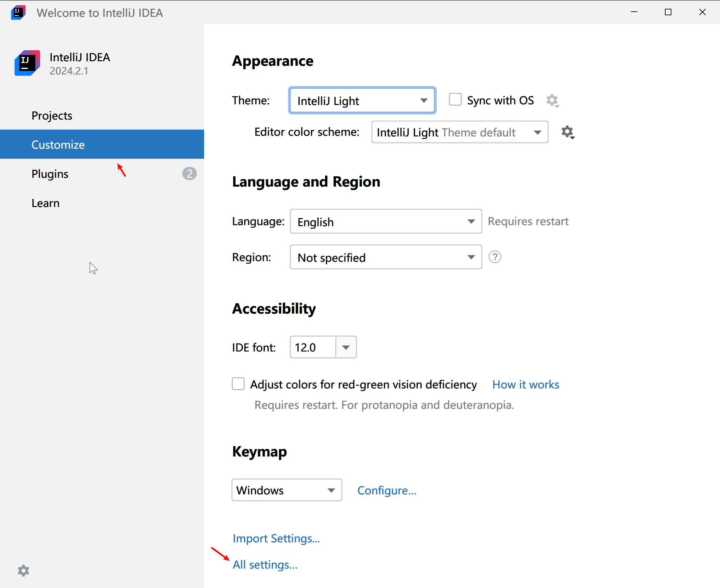This screenshot has height=588, width=720.
Task: Click the Sync with OS gear icon
Action: [552, 101]
